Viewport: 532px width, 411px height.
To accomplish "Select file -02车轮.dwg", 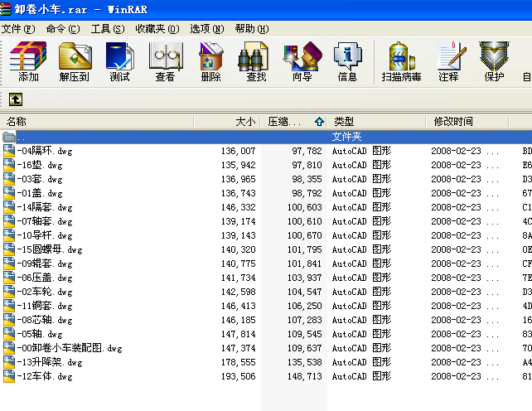I will pyautogui.click(x=45, y=292).
